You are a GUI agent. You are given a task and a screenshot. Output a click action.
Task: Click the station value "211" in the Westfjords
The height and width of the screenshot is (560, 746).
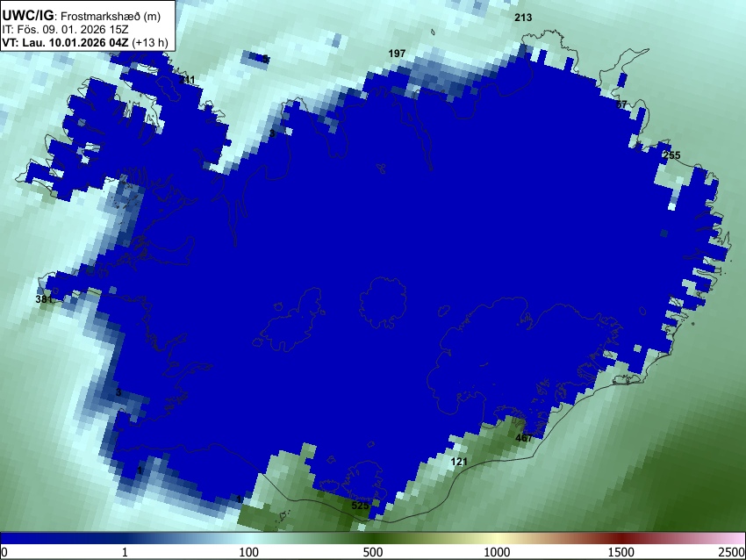(187, 80)
